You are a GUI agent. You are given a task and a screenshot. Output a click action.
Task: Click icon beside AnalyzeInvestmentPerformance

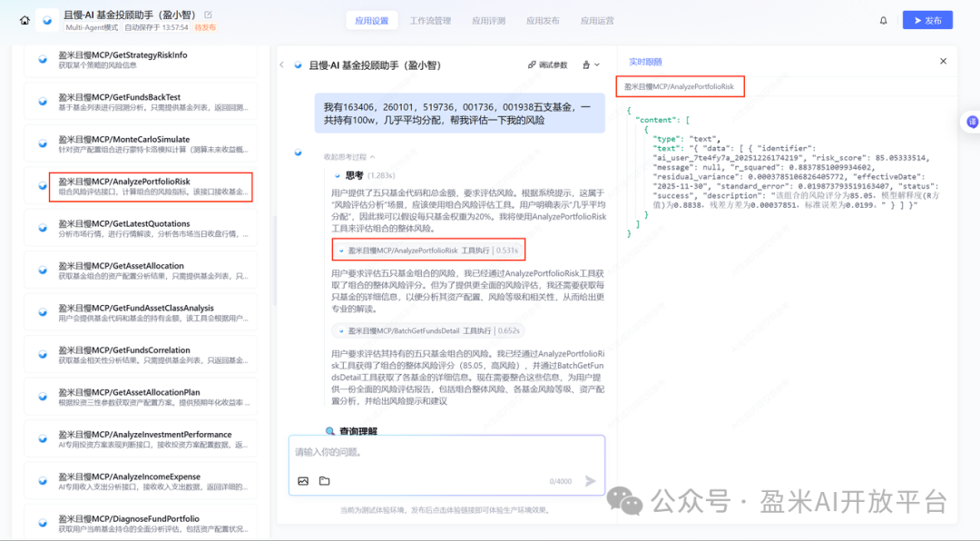tap(43, 438)
